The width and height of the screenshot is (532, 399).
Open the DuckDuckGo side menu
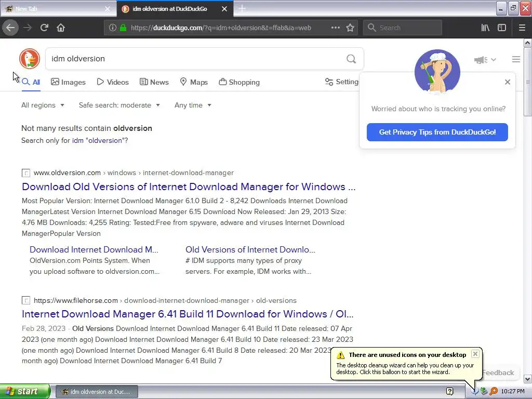[x=516, y=59]
